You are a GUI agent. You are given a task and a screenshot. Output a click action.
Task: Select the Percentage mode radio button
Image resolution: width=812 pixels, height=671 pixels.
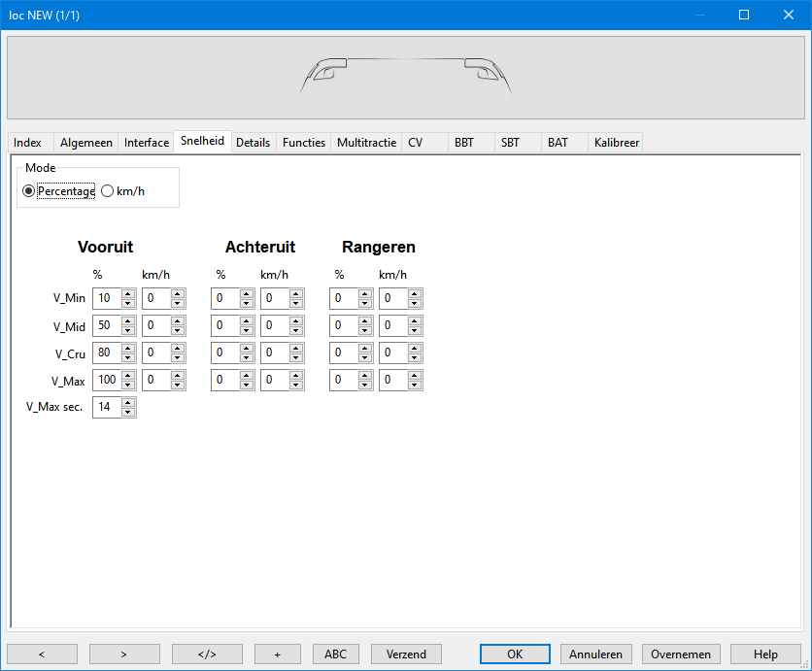point(28,191)
